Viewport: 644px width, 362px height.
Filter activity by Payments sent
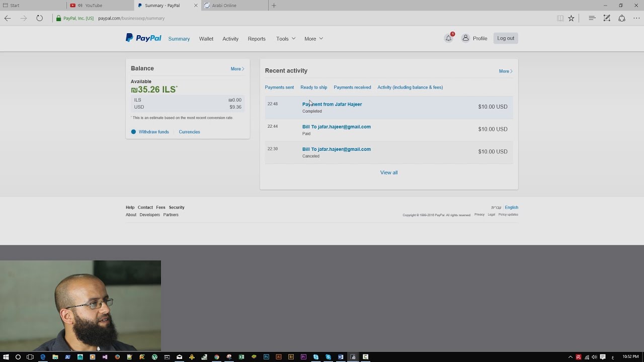point(279,87)
